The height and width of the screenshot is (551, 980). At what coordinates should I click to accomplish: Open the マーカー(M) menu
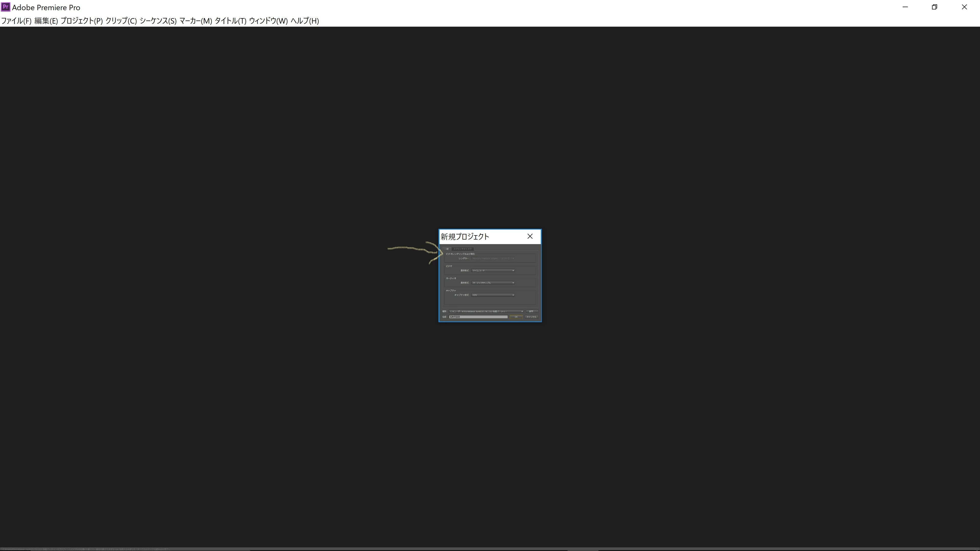(x=195, y=21)
